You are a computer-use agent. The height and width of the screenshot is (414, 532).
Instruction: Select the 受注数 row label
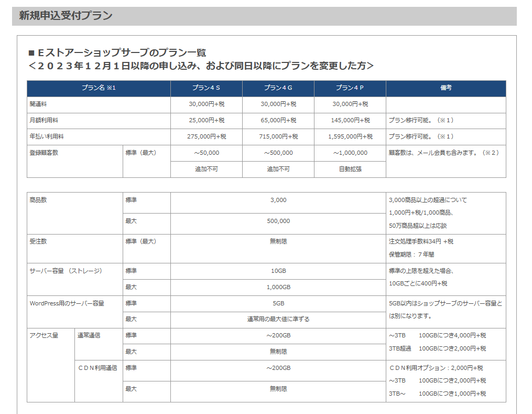38,241
